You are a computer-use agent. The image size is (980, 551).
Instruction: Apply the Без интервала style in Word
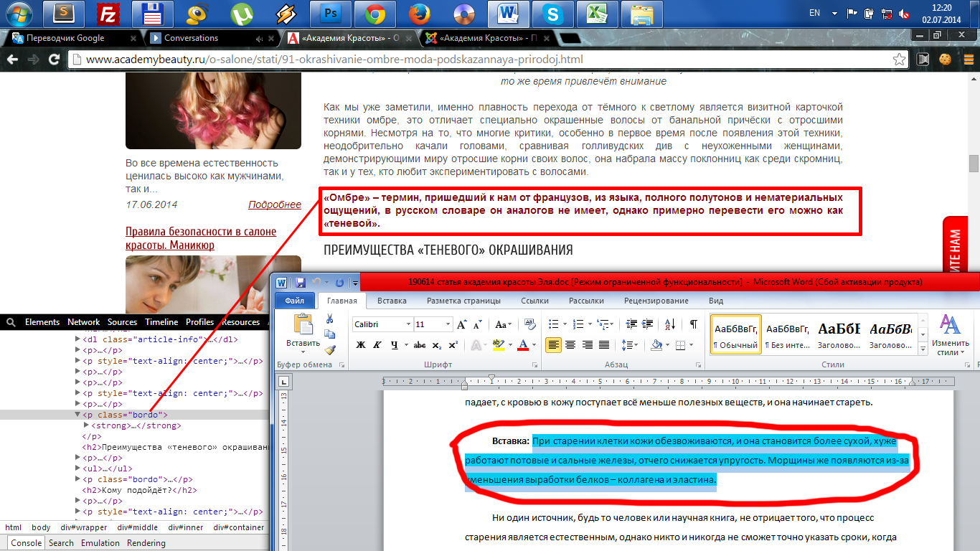788,335
